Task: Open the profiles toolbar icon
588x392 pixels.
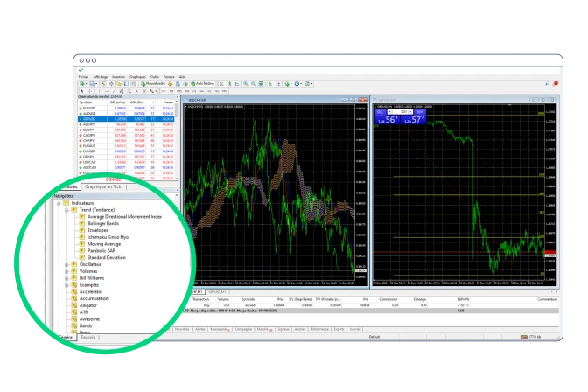Action: (92, 84)
